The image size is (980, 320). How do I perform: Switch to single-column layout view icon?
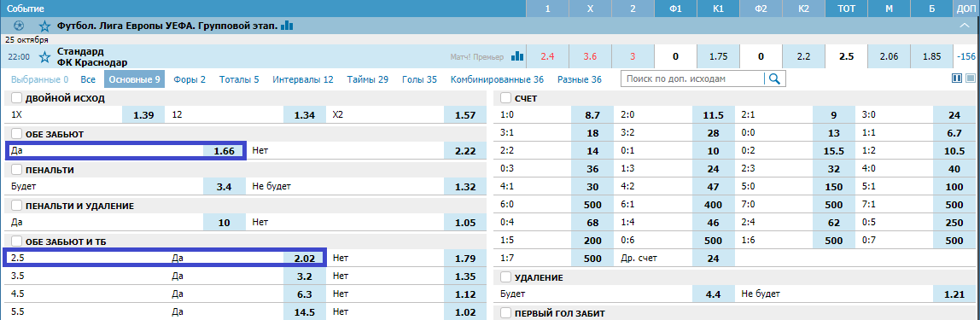(970, 79)
